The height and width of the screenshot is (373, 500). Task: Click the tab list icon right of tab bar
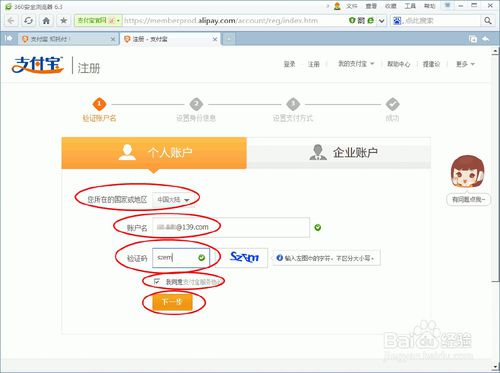pos(473,39)
